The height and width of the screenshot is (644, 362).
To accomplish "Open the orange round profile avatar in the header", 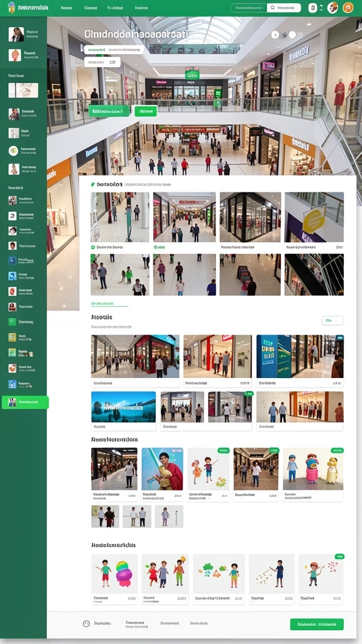I will (348, 8).
